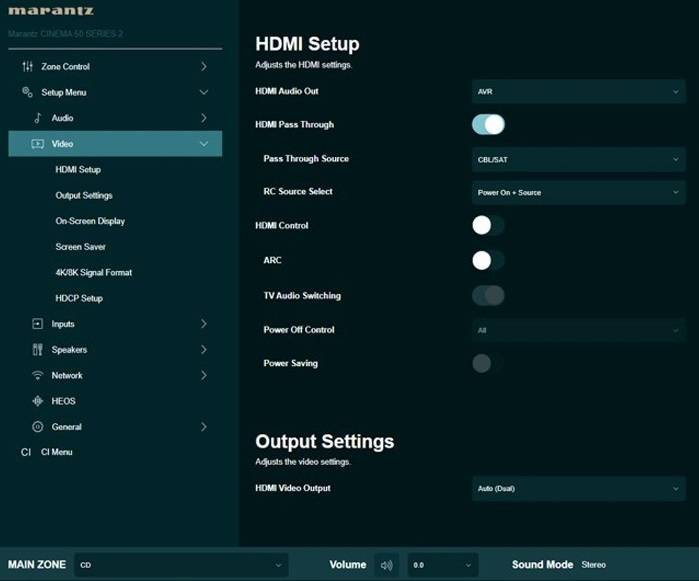Open the Volume level dropdown
The width and height of the screenshot is (699, 581).
pyautogui.click(x=443, y=565)
